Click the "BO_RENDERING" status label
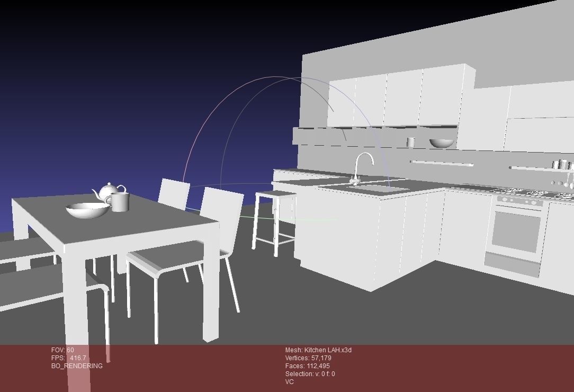Screen dimensions: 574x392 (77, 366)
